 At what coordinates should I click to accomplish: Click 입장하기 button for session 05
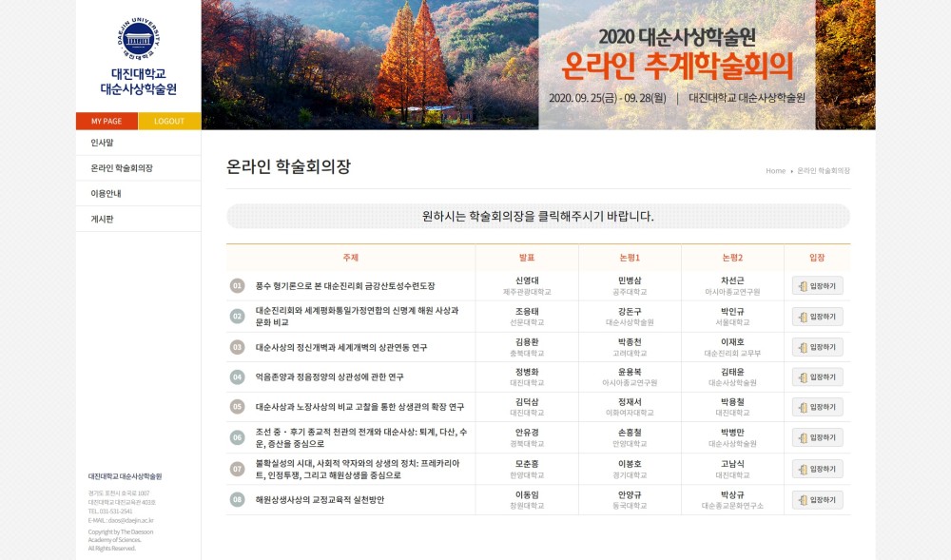(x=817, y=407)
